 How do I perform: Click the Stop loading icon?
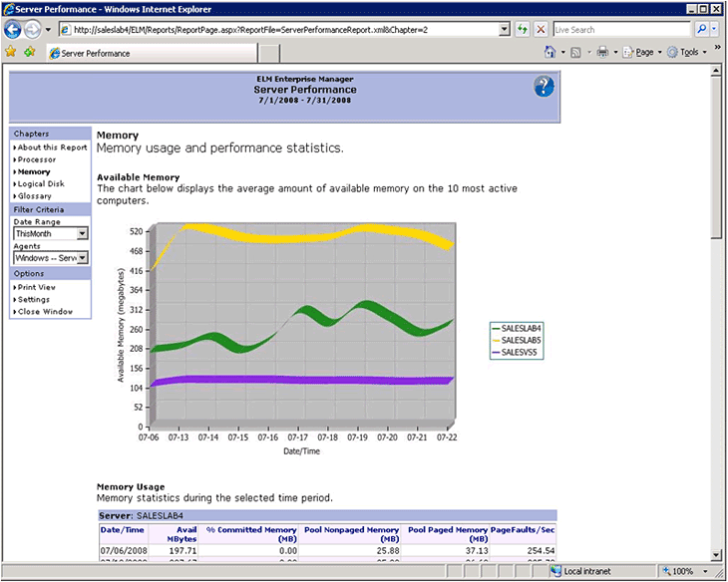541,30
